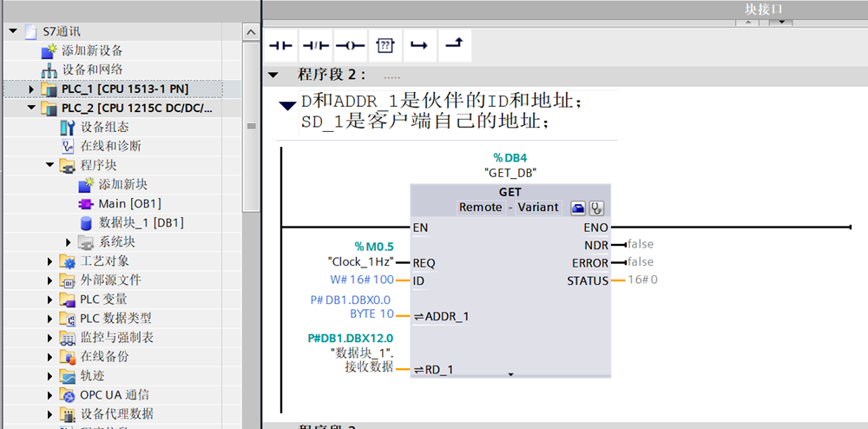Screen dimensions: 868x429
Task: Open GET block diagnostics icon
Action: pyautogui.click(x=596, y=208)
